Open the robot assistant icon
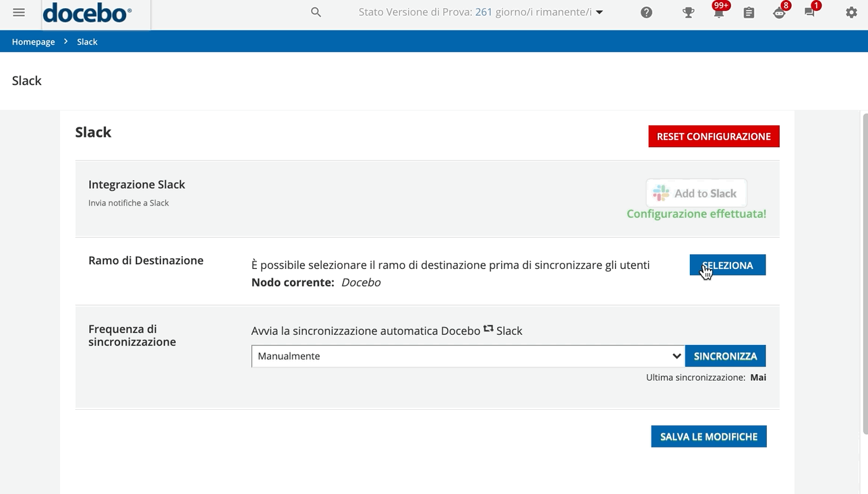The height and width of the screenshot is (494, 868). coord(779,13)
